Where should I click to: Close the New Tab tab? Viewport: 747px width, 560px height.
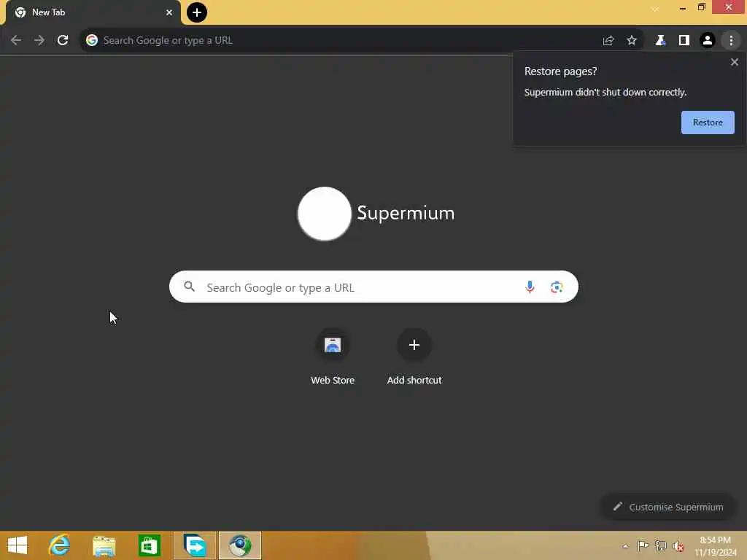tap(169, 12)
